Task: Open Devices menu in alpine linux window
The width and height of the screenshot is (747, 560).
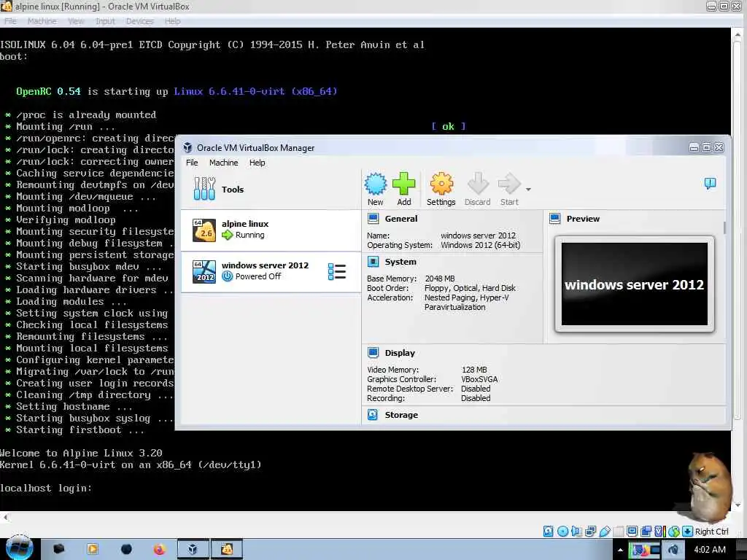Action: [x=139, y=21]
